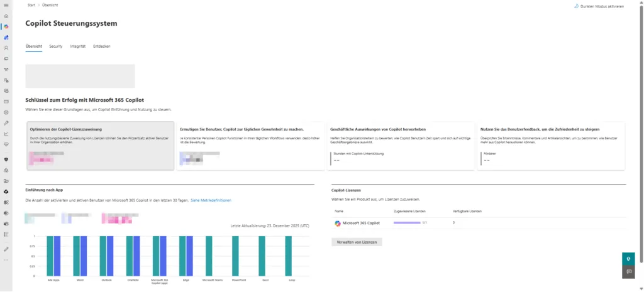644x292 pixels.
Task: Open the Settings gear icon in sidebar
Action: click(x=6, y=112)
